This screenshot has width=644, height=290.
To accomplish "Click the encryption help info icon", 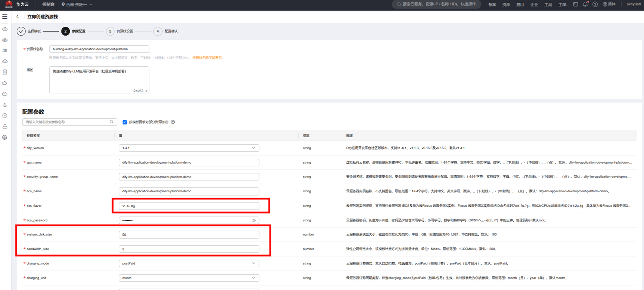I will tap(173, 122).
